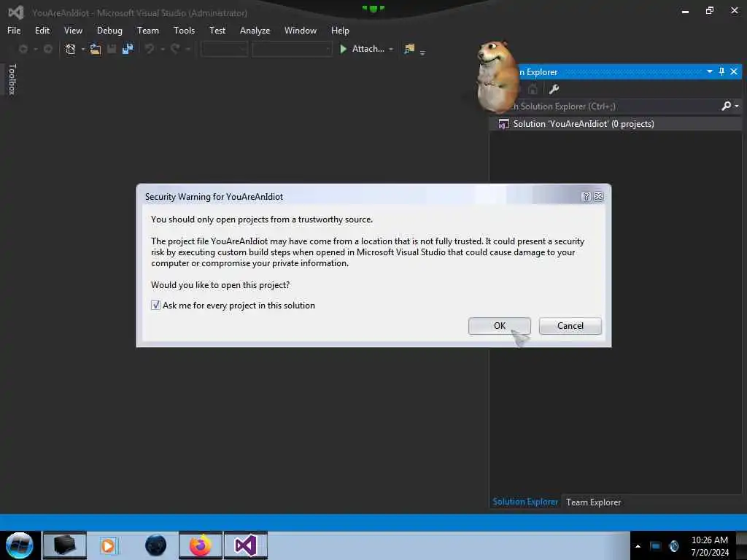Click the Save All toolbar icon
The height and width of the screenshot is (560, 747).
pos(128,49)
